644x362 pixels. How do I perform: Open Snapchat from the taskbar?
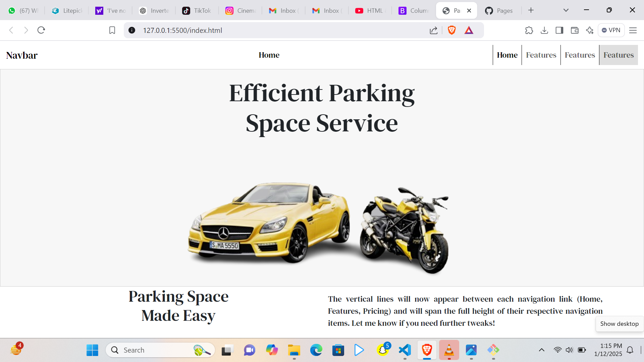click(383, 350)
